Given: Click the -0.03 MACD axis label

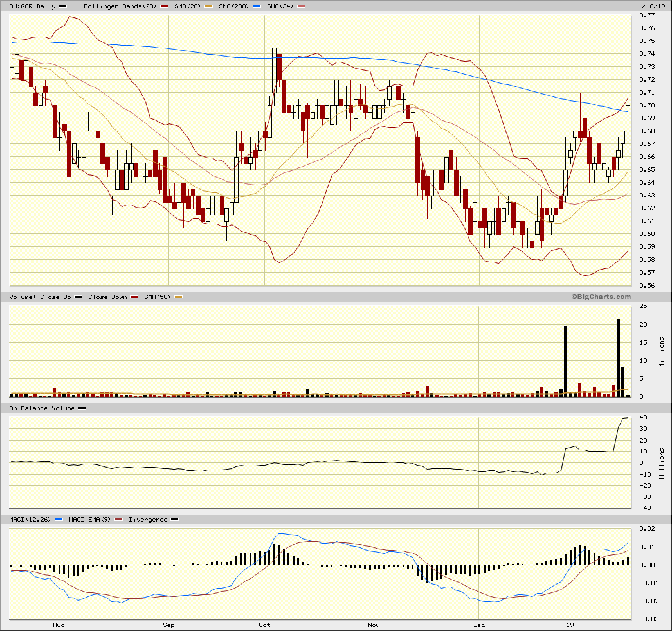Looking at the screenshot, I should click(649, 619).
